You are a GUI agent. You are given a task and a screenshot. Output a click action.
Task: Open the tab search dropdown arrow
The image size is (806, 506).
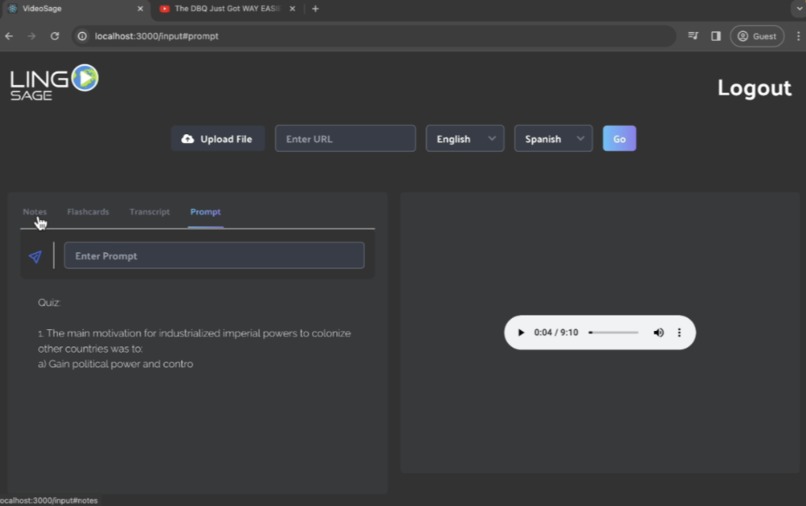(799, 9)
